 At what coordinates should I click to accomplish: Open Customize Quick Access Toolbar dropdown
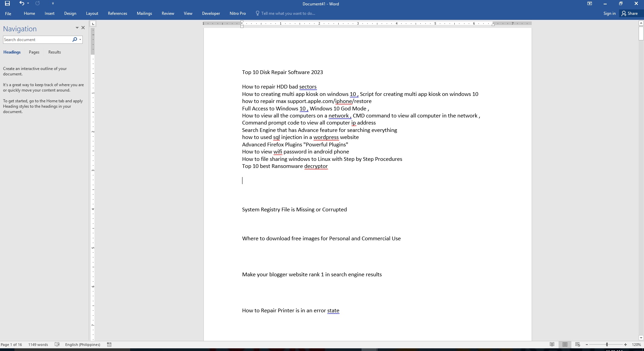(53, 3)
